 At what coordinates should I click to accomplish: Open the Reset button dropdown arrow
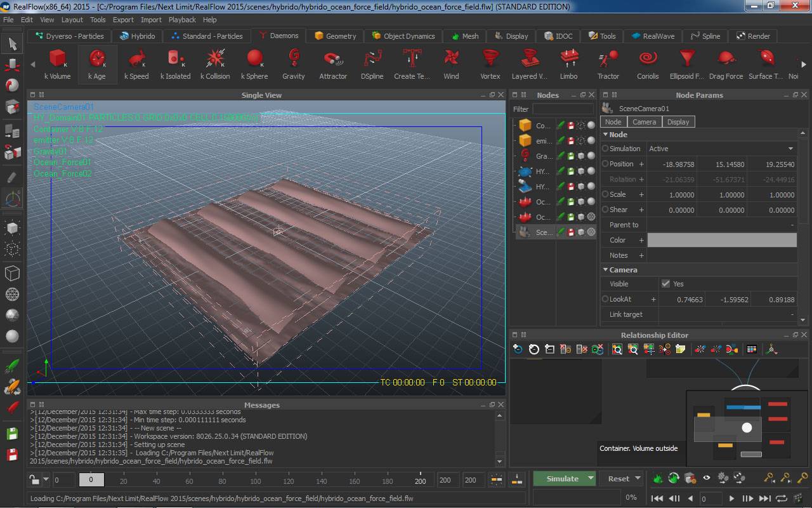pyautogui.click(x=638, y=478)
